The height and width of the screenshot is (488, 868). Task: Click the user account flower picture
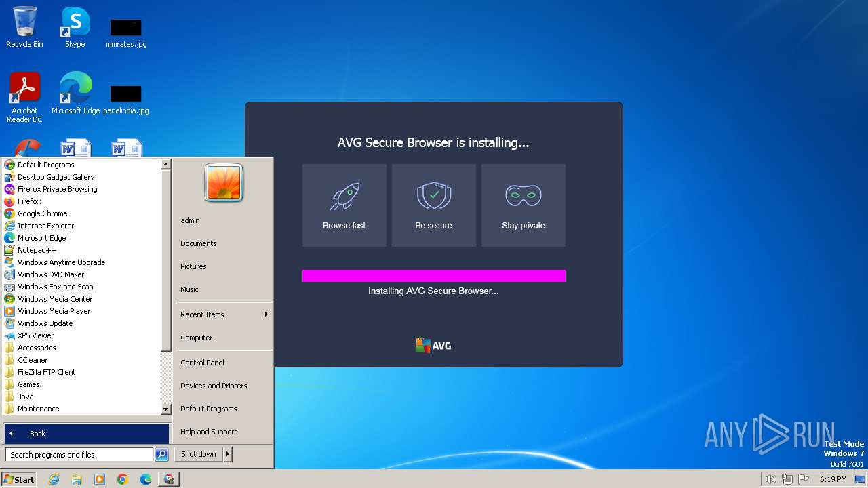[x=224, y=183]
